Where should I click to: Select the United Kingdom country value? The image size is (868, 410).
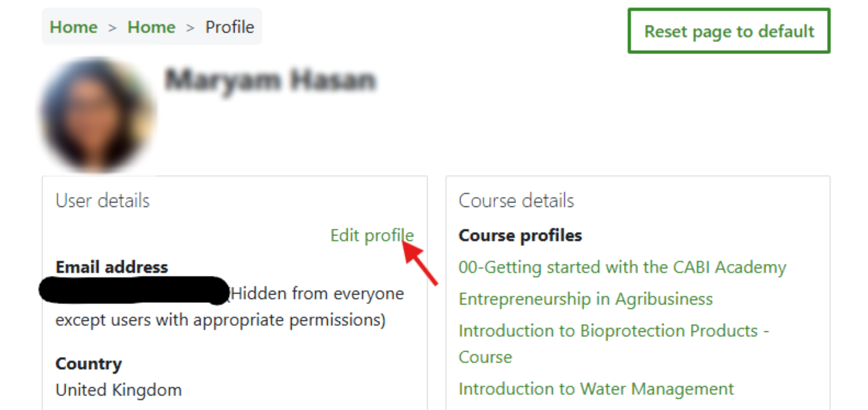[x=118, y=390]
